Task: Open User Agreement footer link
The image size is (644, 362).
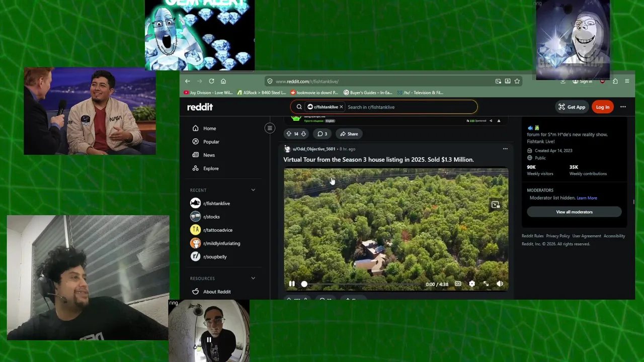Action: pyautogui.click(x=587, y=236)
